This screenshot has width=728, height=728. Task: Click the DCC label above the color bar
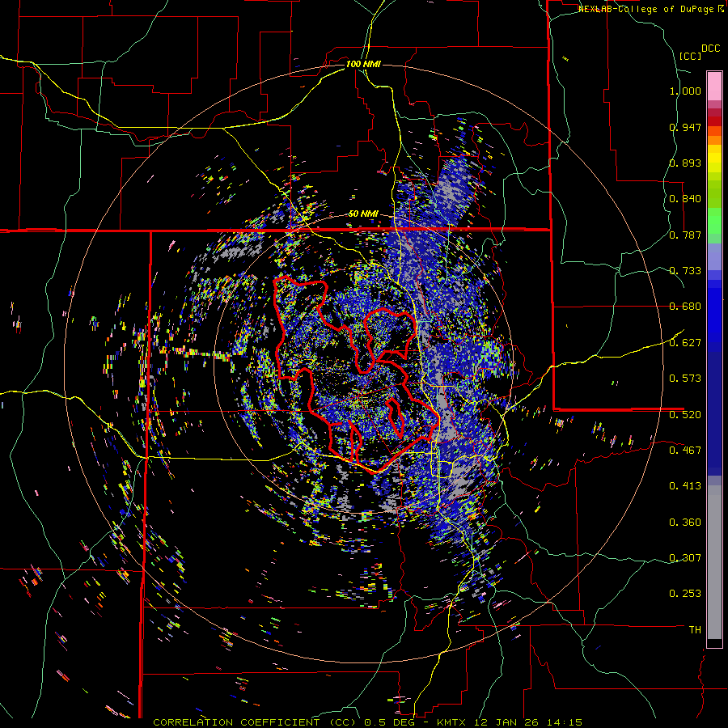point(711,49)
